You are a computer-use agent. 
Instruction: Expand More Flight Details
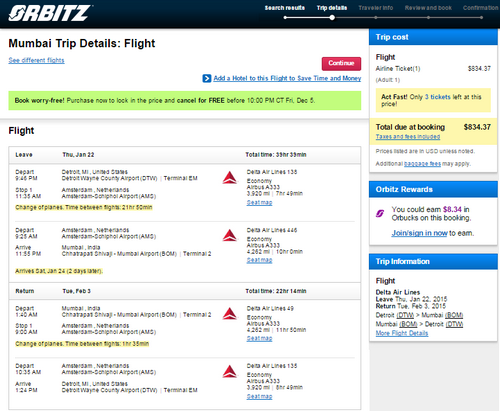[402, 333]
